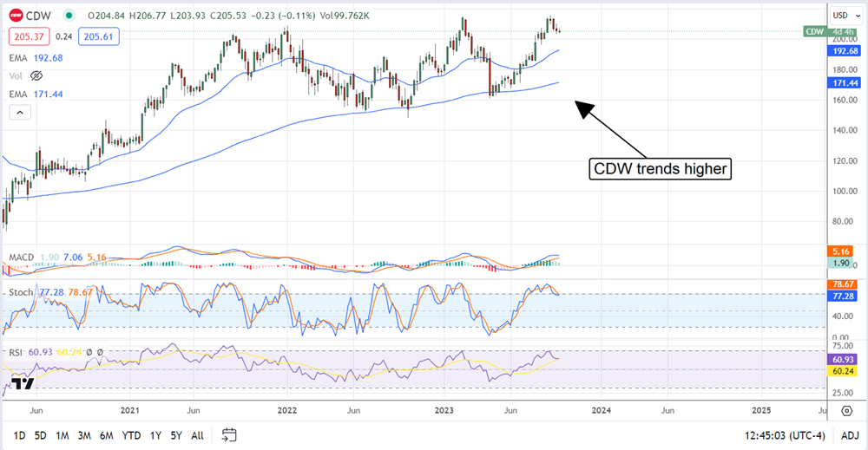Click the 2025 label on the time axis
This screenshot has width=868, height=450.
point(761,410)
